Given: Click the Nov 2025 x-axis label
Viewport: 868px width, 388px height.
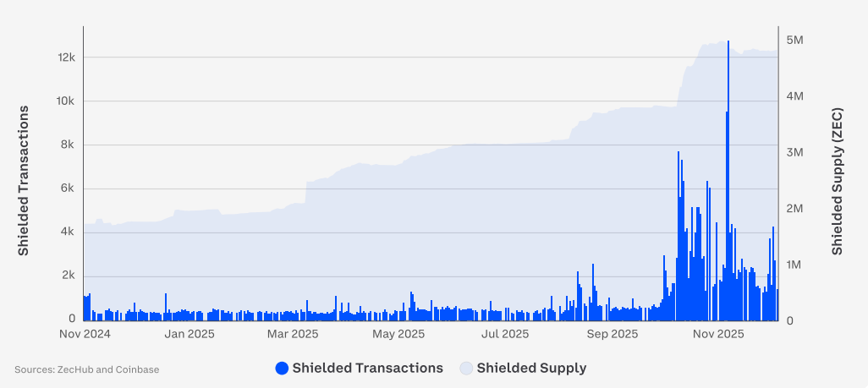Looking at the screenshot, I should click(x=717, y=334).
